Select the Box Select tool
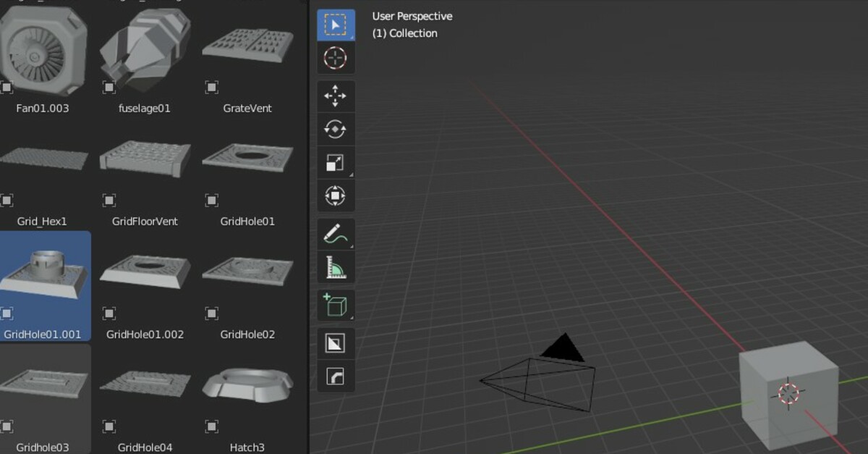Viewport: 868px width, 454px height. [335, 24]
